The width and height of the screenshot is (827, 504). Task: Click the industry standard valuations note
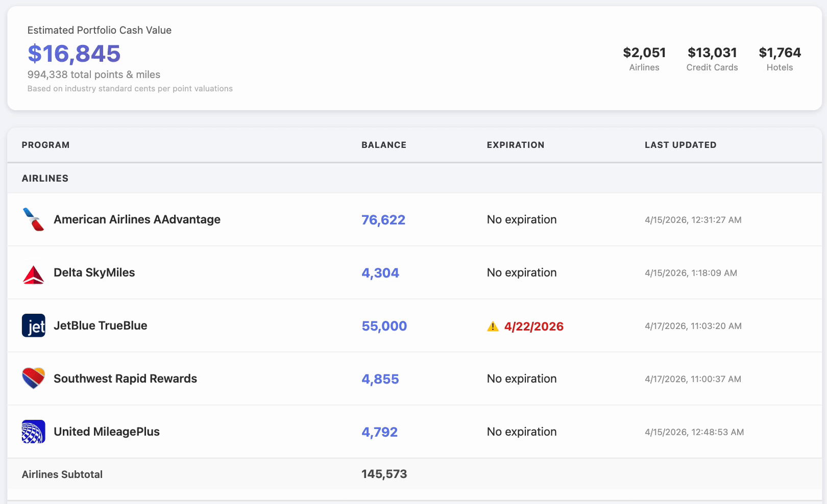(130, 89)
